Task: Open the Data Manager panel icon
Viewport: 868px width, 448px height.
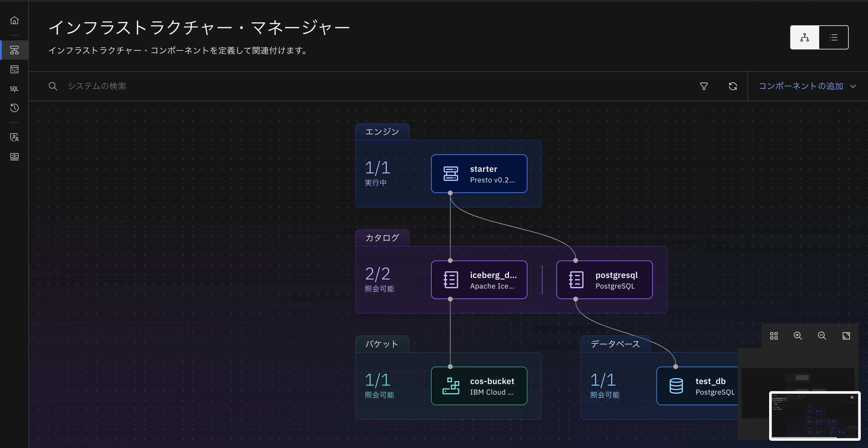Action: [x=14, y=69]
